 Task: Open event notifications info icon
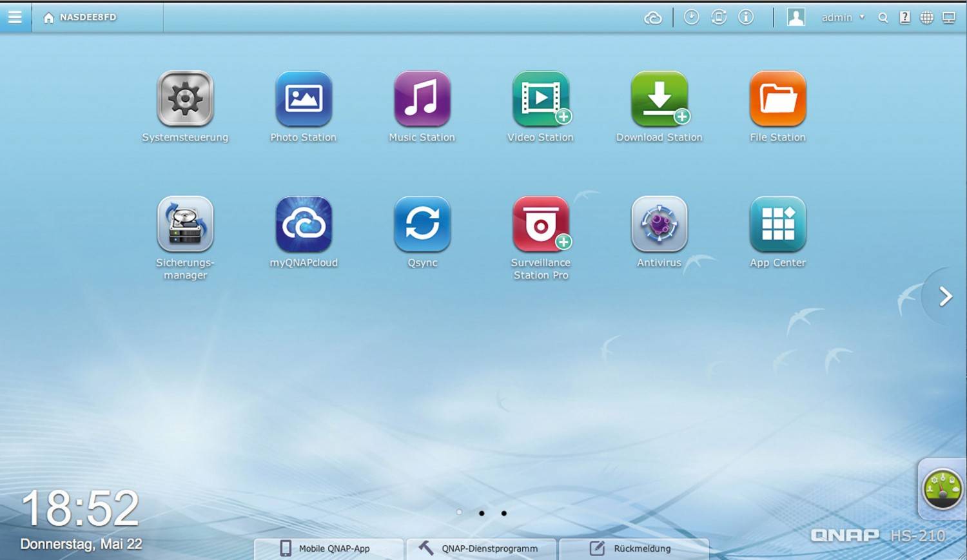click(746, 17)
